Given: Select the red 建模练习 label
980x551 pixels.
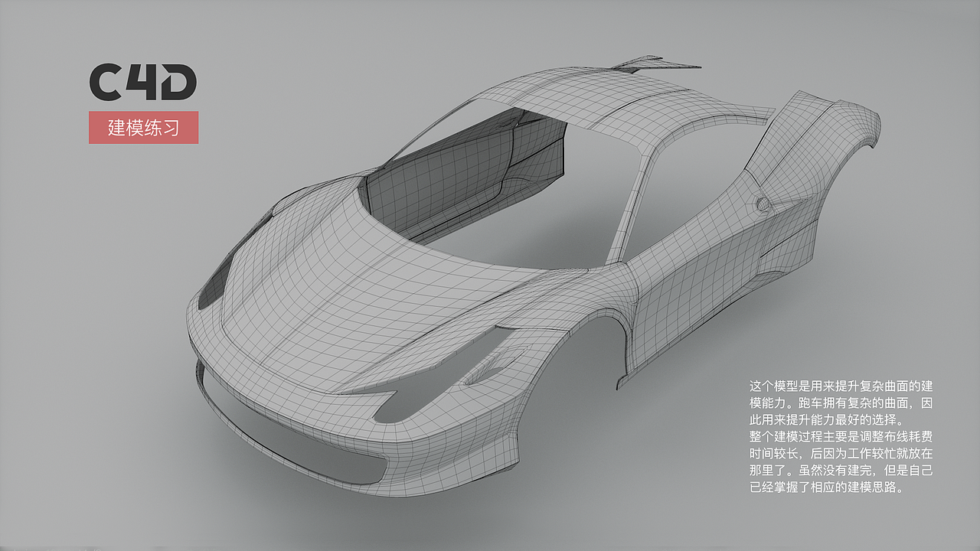Looking at the screenshot, I should [143, 127].
